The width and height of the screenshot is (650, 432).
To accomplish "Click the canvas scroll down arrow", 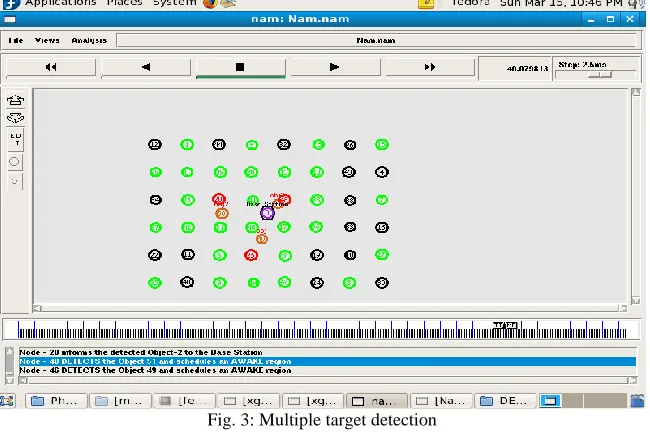I will click(636, 301).
